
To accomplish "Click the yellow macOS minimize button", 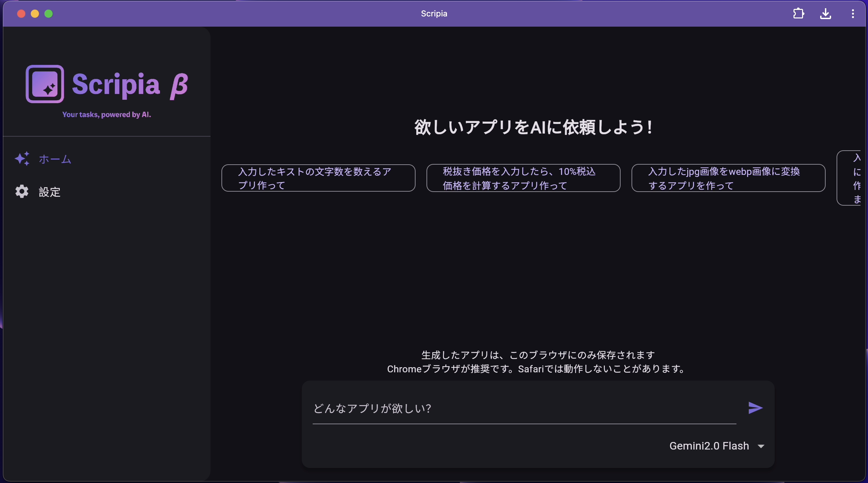I will coord(35,14).
